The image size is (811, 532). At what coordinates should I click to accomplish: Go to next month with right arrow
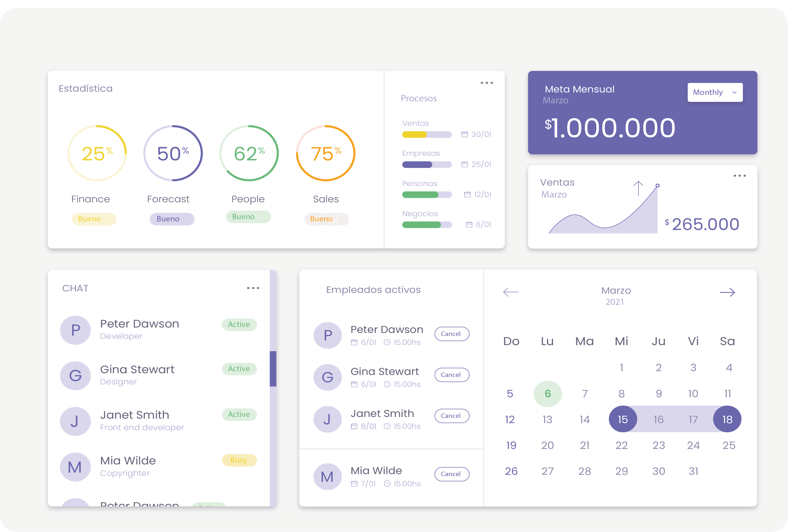[x=727, y=292]
